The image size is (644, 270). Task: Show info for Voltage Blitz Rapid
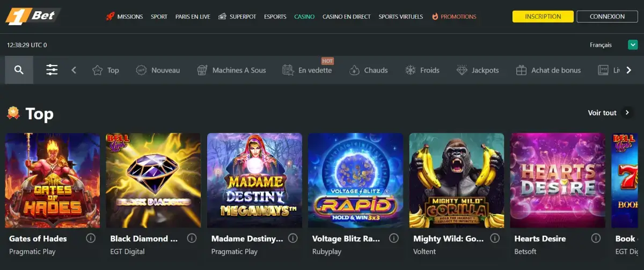click(x=394, y=238)
